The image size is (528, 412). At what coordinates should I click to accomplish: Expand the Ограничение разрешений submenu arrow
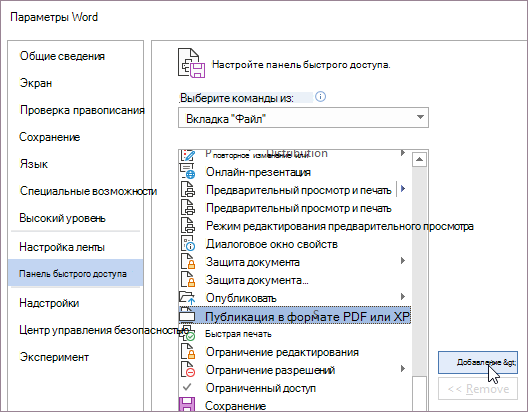click(403, 369)
